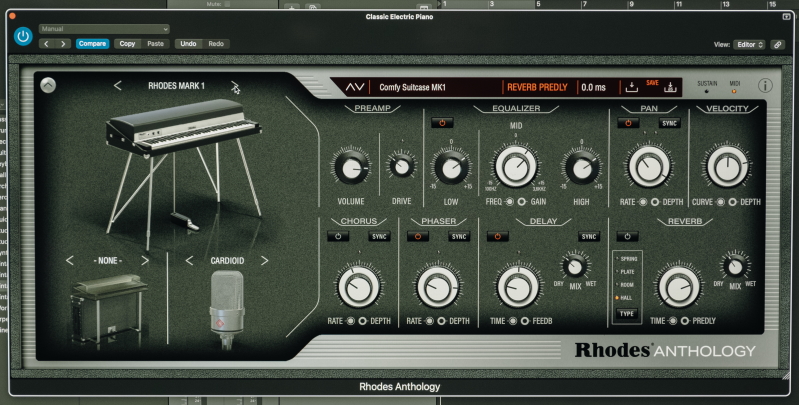The width and height of the screenshot is (799, 405).
Task: Select next amp after NONE
Action: pos(145,261)
